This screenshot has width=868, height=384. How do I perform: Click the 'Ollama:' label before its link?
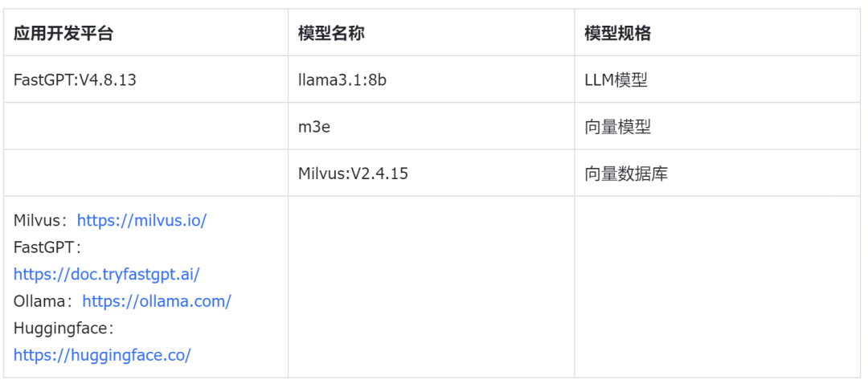[x=42, y=301]
